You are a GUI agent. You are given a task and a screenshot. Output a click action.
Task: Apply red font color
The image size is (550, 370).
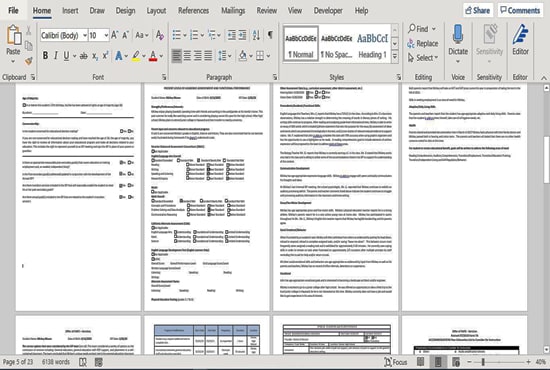153,55
